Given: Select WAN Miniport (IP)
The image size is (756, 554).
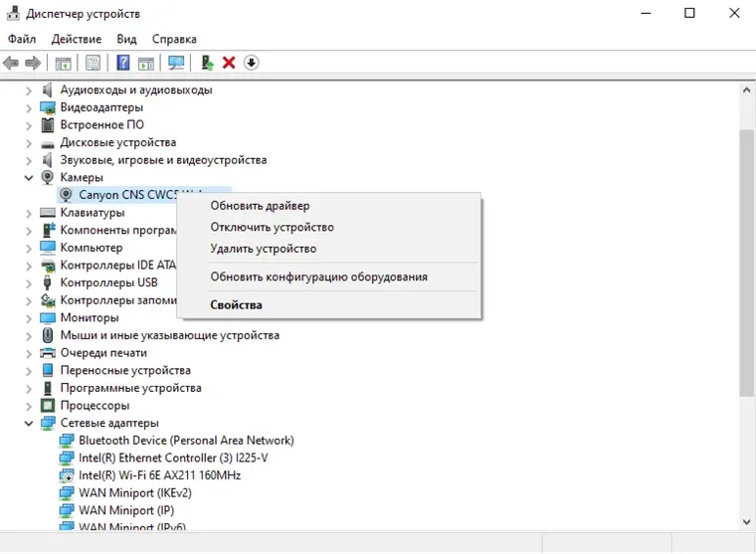Looking at the screenshot, I should [126, 510].
